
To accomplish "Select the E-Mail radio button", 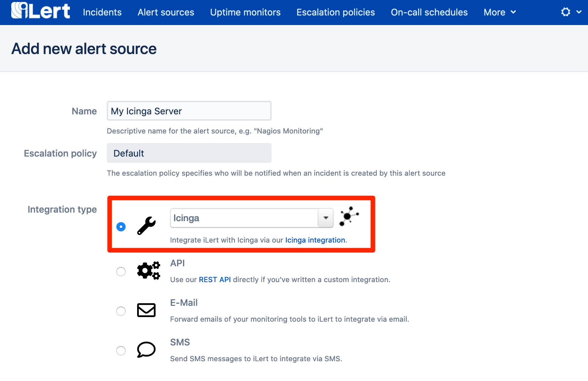I will pyautogui.click(x=121, y=311).
